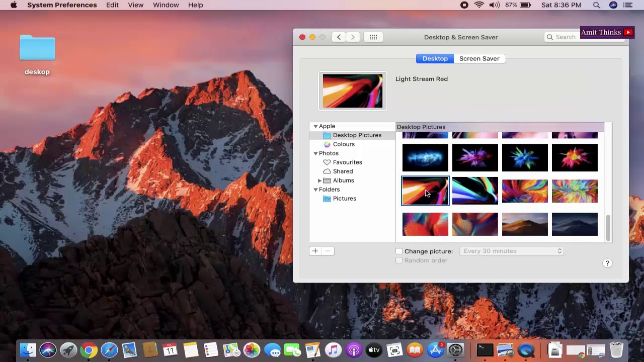Expand the Albums disclosure triangle
The image size is (644, 362).
pos(319,180)
